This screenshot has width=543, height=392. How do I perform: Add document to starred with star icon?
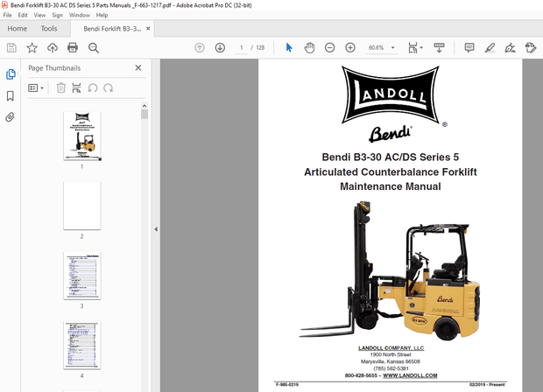point(32,48)
